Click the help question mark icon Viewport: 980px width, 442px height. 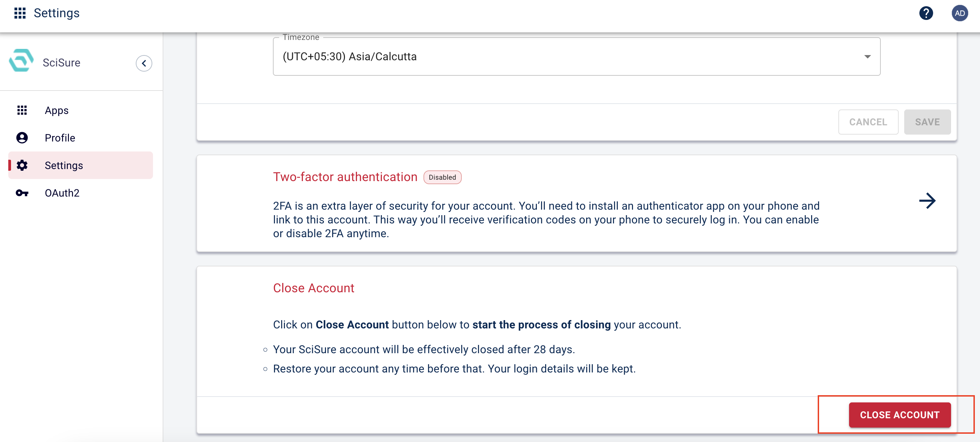tap(926, 13)
